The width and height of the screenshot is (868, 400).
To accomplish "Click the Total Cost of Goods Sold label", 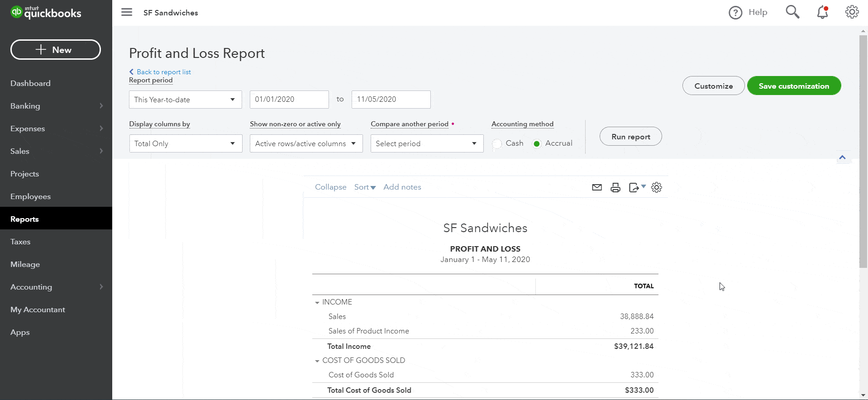I will [x=369, y=390].
